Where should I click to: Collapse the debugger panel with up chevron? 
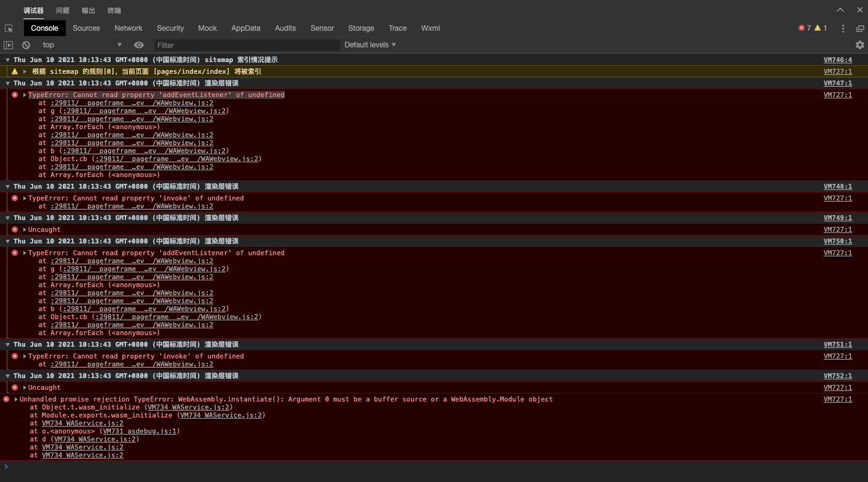[840, 10]
